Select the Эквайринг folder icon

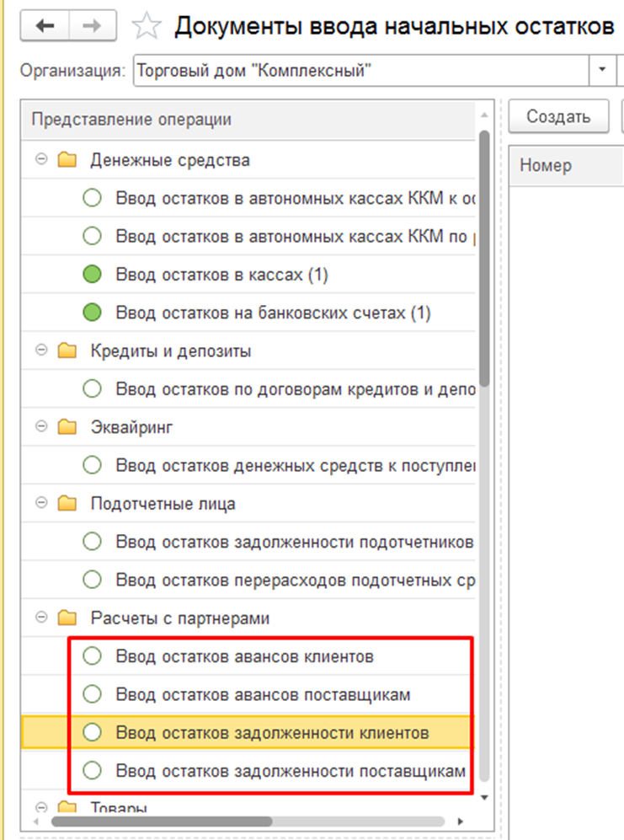pos(67,427)
